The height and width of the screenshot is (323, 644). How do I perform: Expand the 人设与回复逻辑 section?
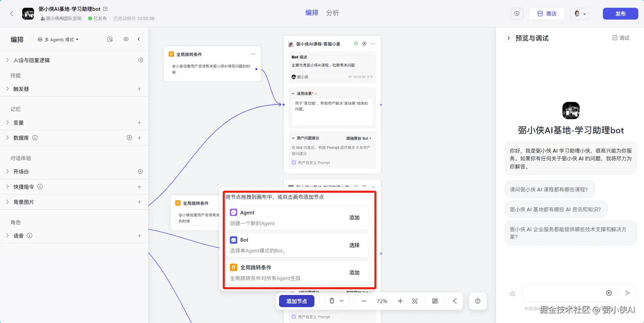pyautogui.click(x=7, y=60)
